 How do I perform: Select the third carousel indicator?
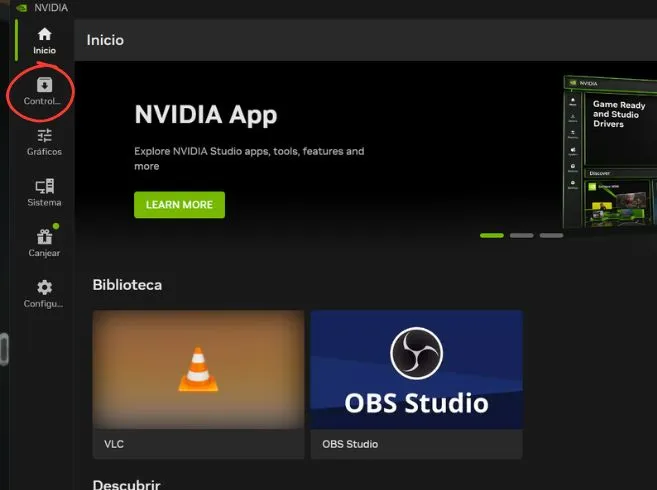coord(551,236)
